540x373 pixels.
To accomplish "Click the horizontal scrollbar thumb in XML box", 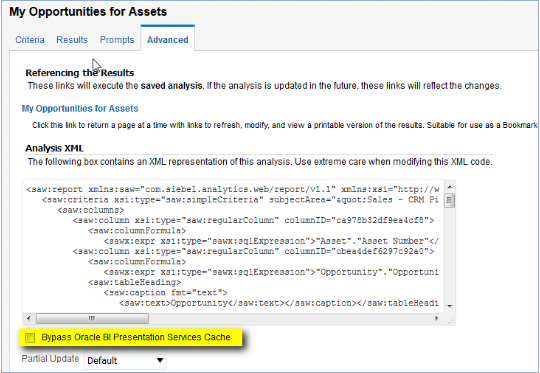I will coord(92,318).
